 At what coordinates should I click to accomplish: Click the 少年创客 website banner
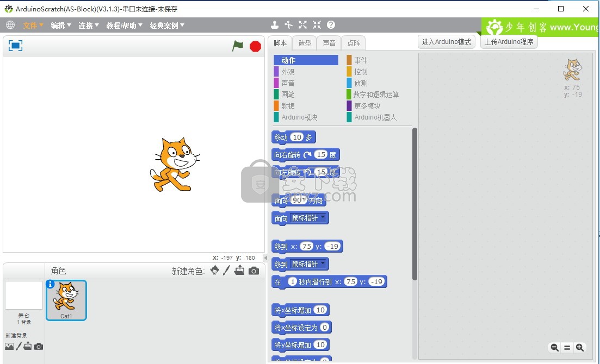tap(540, 27)
